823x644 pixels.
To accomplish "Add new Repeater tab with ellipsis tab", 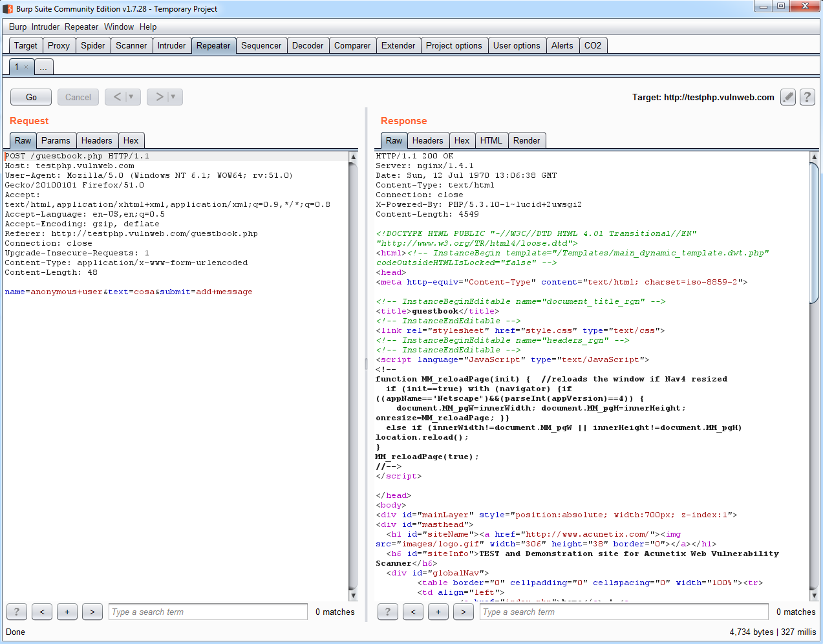I will (43, 67).
